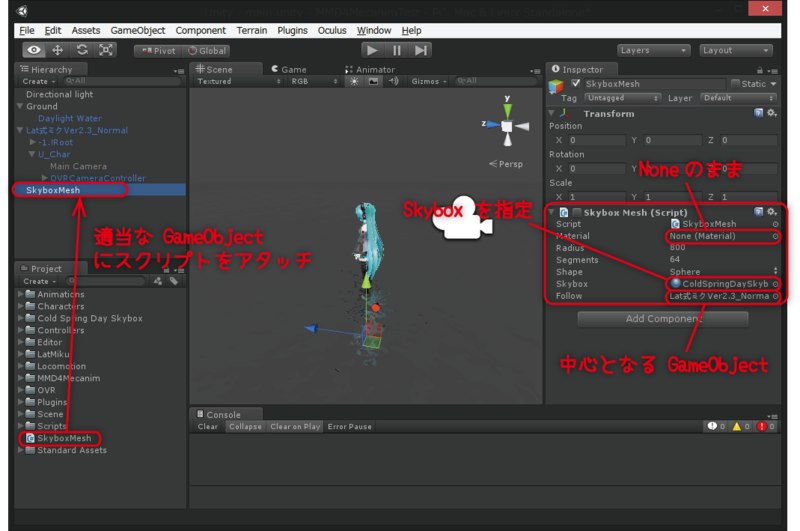The width and height of the screenshot is (800, 531).
Task: Click Project search by label icon
Action: click(174, 281)
